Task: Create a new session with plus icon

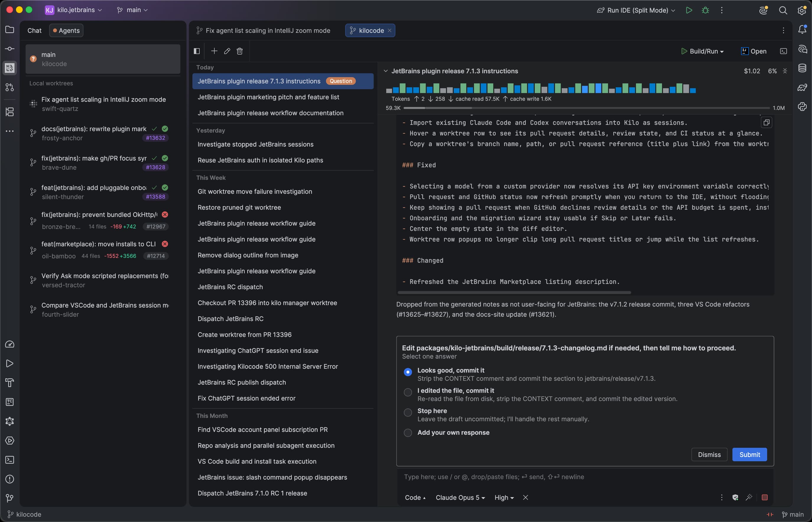Action: [214, 51]
